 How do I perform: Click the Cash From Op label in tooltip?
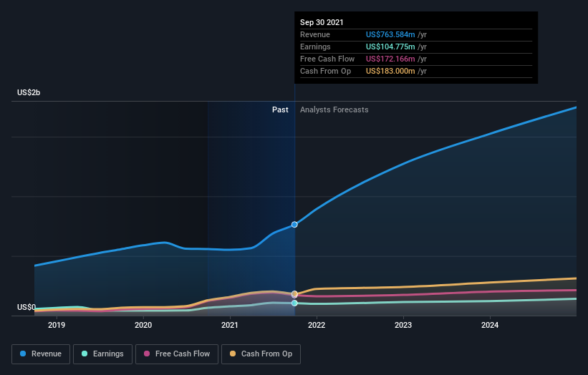325,71
